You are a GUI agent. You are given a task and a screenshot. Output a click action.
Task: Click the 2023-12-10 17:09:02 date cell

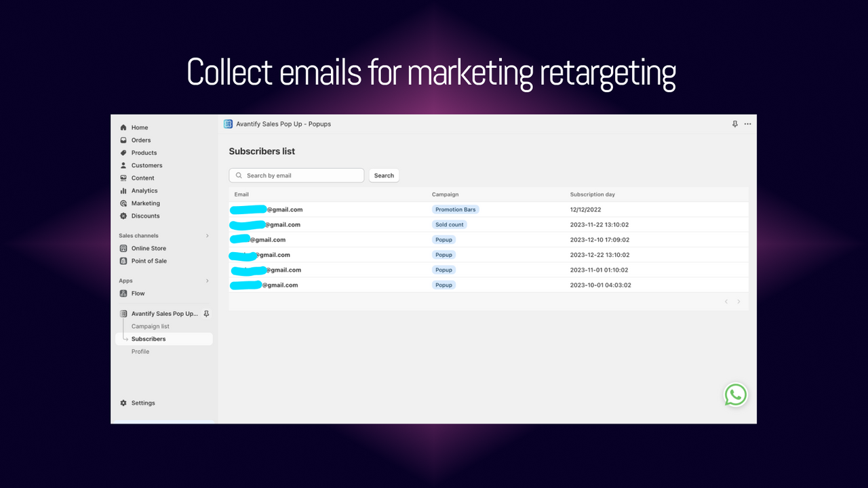pos(599,239)
